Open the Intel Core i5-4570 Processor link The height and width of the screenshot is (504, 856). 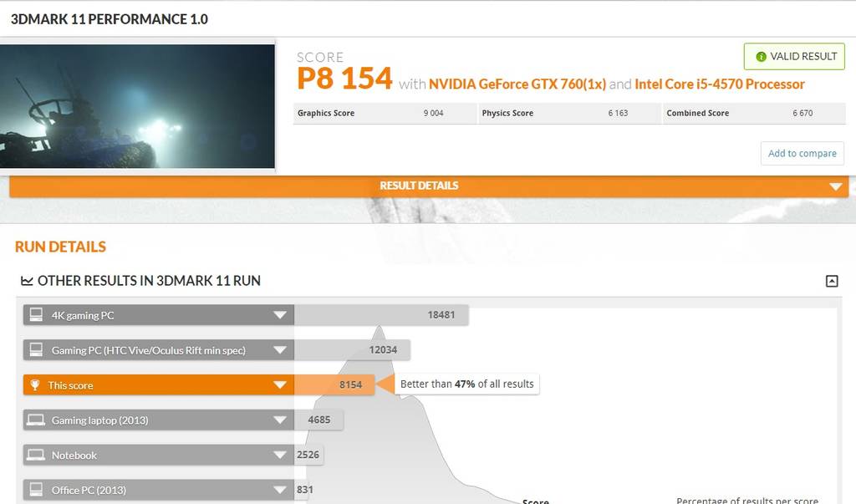pos(720,84)
